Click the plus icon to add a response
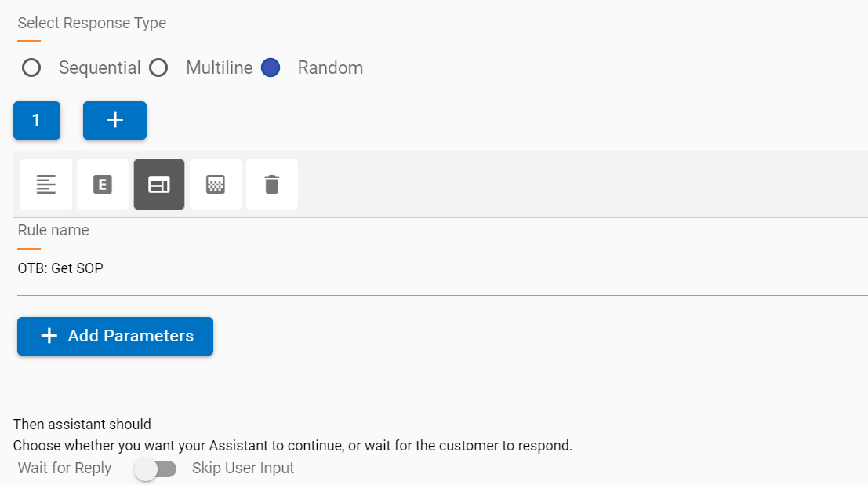The width and height of the screenshot is (868, 485). coord(114,120)
